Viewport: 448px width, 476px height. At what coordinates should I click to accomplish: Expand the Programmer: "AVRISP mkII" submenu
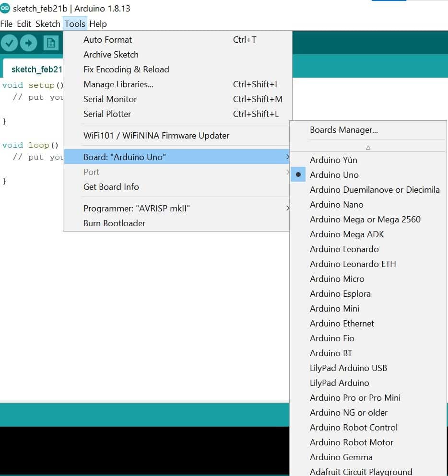pos(176,208)
